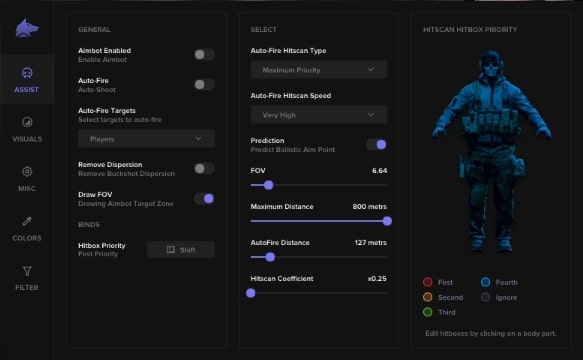Click the x0.25 coefficient value

[377, 279]
